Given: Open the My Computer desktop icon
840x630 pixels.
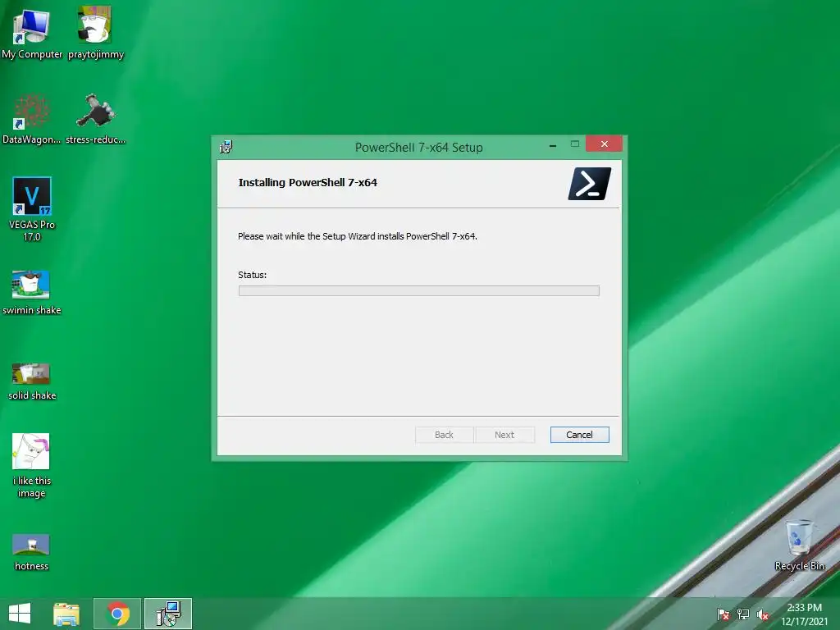Looking at the screenshot, I should click(x=32, y=33).
